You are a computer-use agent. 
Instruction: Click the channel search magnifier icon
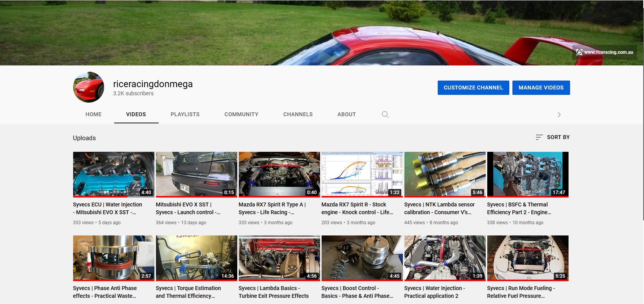[385, 114]
